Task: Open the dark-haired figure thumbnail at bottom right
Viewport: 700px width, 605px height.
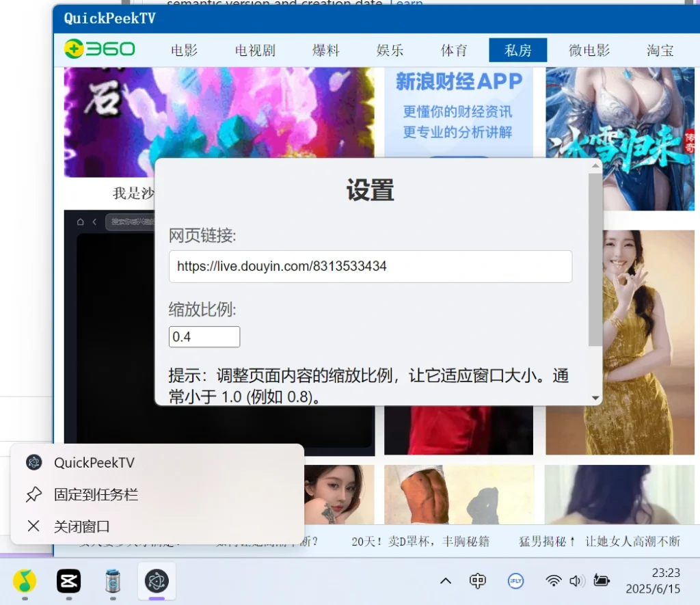Action: pyautogui.click(x=619, y=495)
